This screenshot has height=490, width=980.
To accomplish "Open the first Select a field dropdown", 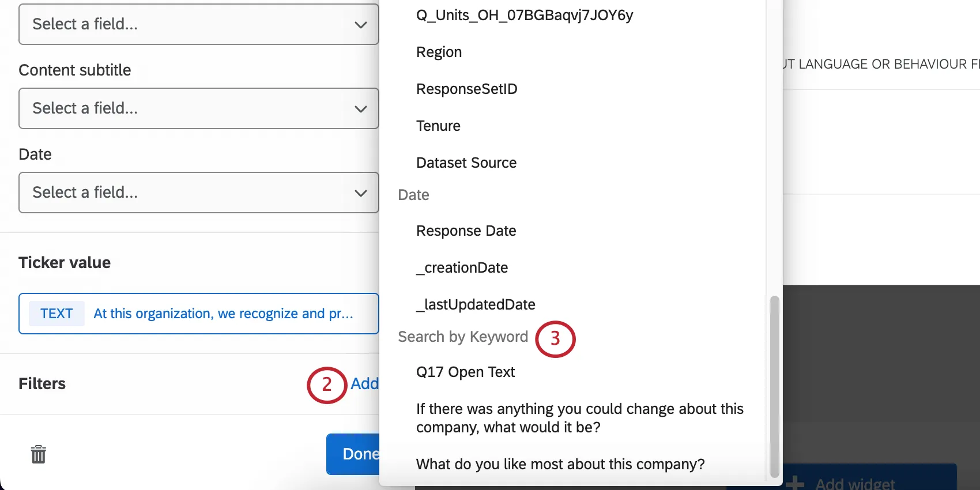I will (198, 24).
